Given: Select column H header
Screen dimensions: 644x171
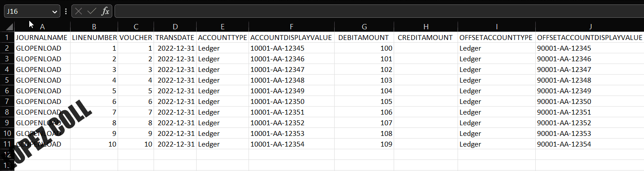Looking at the screenshot, I should pos(426,27).
